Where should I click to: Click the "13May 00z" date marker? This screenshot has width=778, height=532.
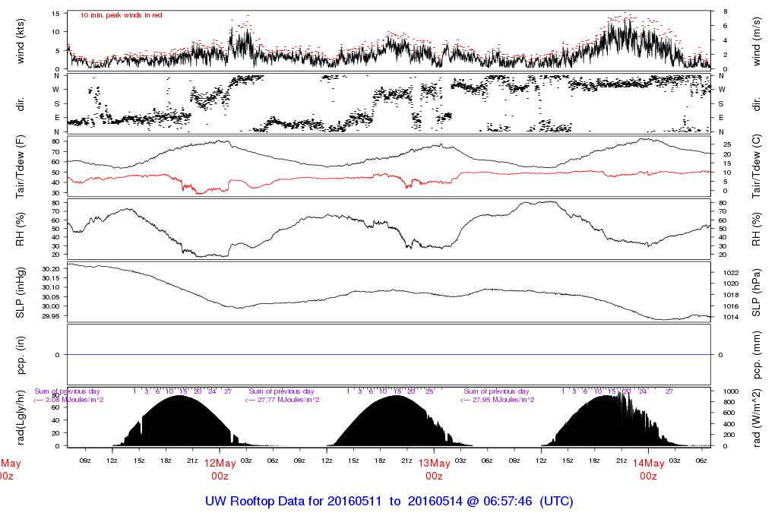point(434,470)
